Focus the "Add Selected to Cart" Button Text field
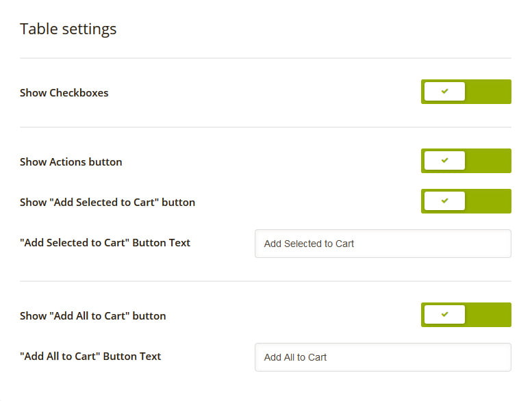This screenshot has width=532, height=401. [383, 244]
